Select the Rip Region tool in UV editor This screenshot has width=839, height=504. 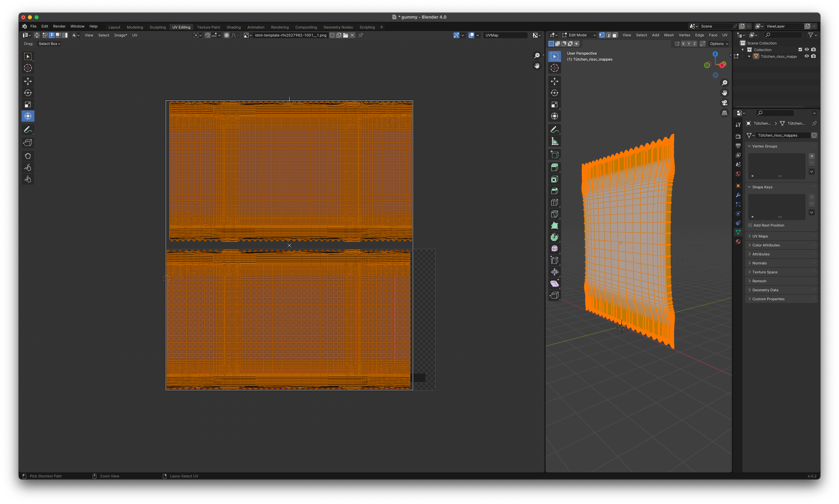(x=28, y=143)
